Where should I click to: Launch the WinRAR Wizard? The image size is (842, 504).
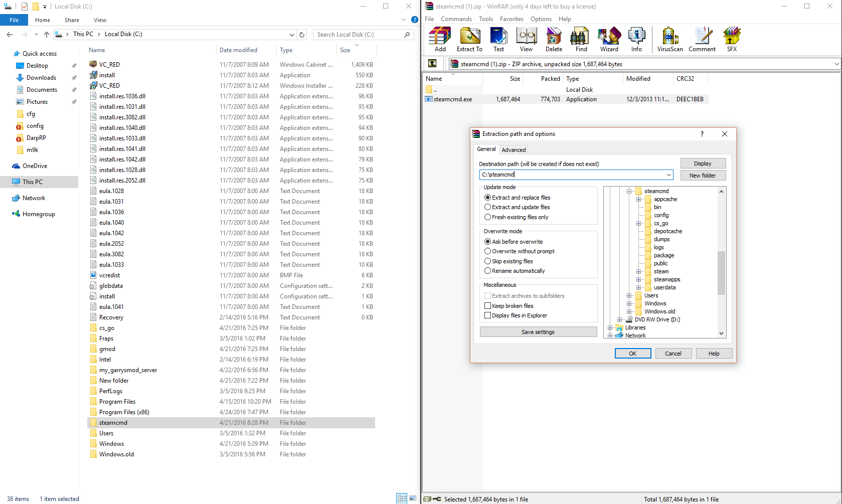[x=609, y=40]
